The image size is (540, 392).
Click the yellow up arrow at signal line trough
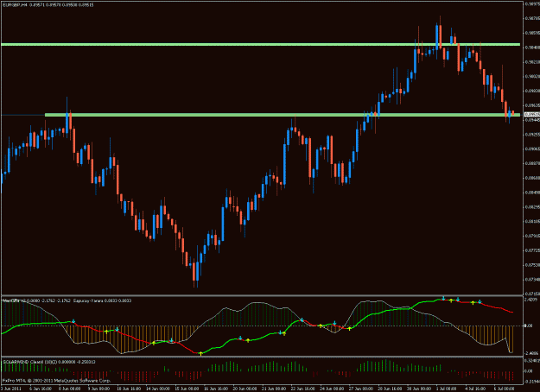[200, 353]
